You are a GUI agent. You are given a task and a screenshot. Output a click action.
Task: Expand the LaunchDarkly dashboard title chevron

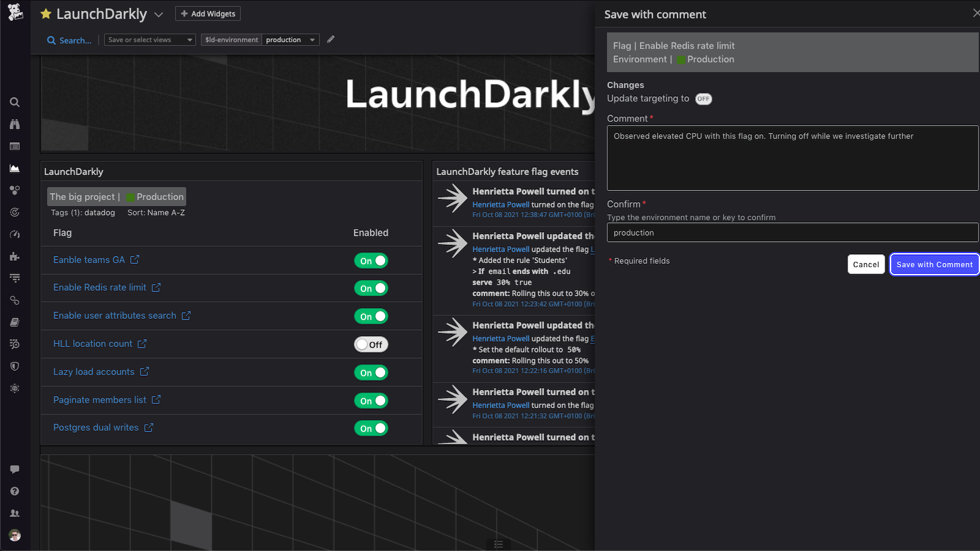[159, 13]
